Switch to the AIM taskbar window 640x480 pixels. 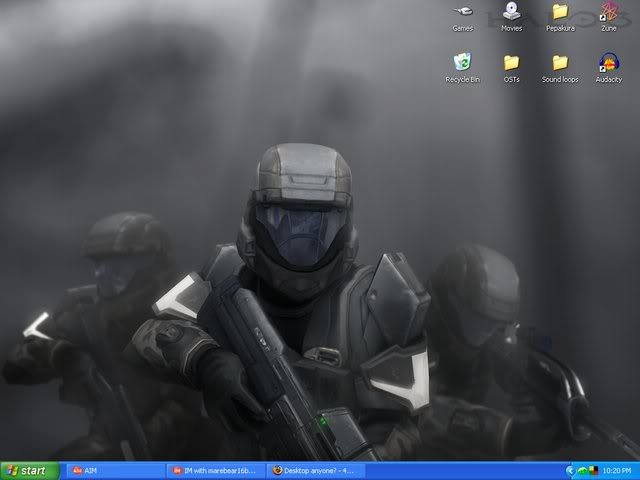click(x=116, y=471)
